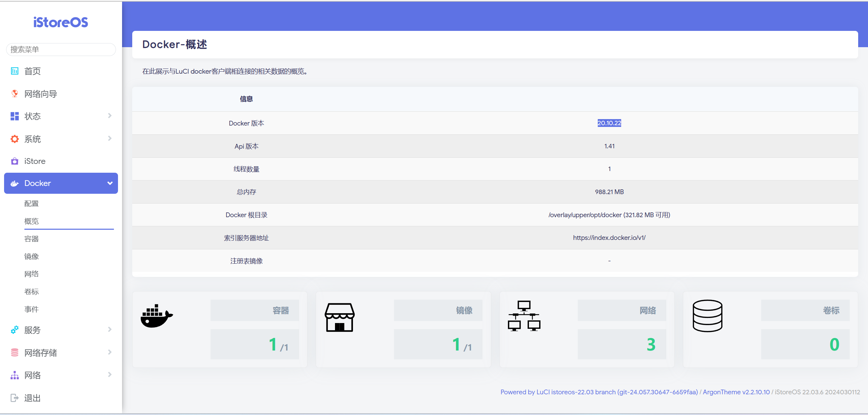Click the database volumes icon
Image resolution: width=868 pixels, height=415 pixels.
click(x=707, y=316)
